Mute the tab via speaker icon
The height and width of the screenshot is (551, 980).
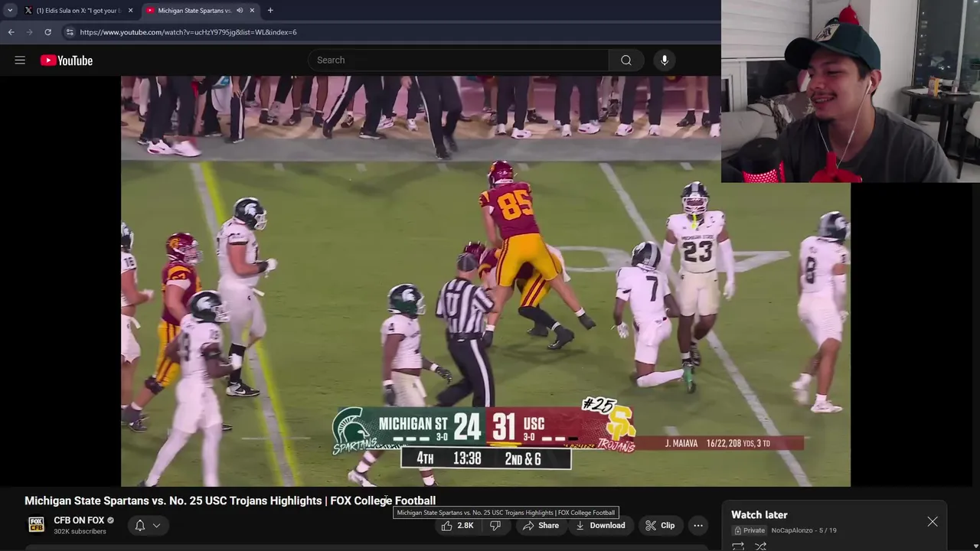239,11
